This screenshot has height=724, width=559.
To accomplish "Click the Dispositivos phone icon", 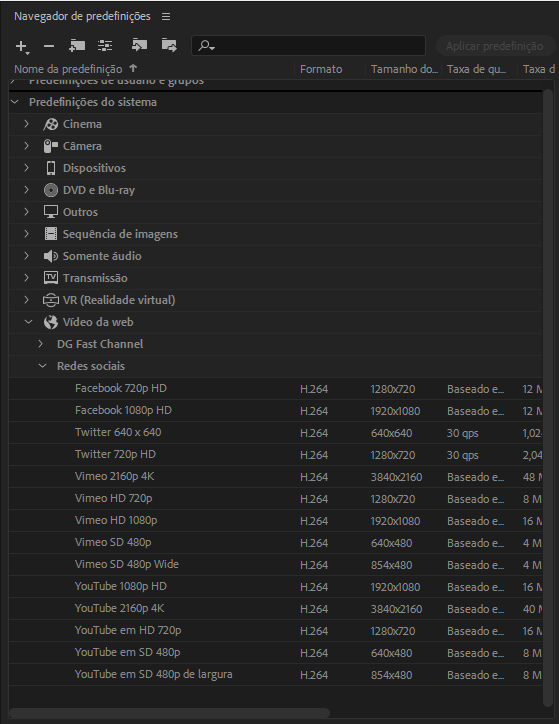I will point(51,168).
